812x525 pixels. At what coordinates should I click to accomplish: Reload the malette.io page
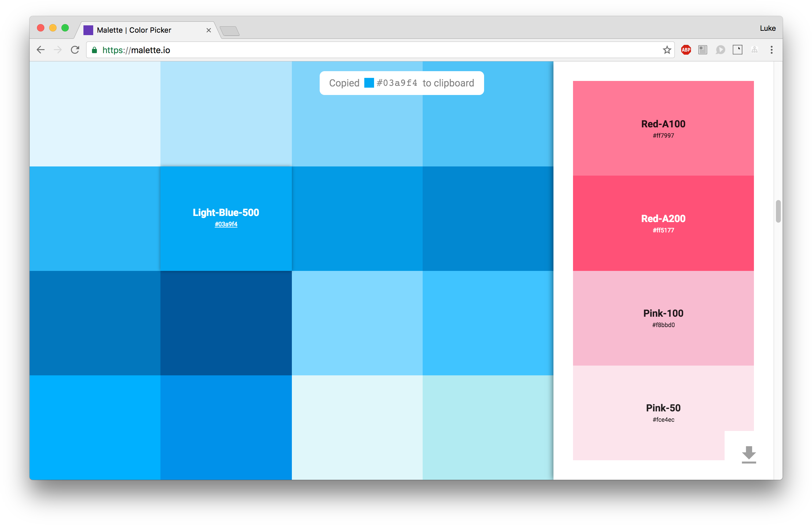tap(75, 50)
